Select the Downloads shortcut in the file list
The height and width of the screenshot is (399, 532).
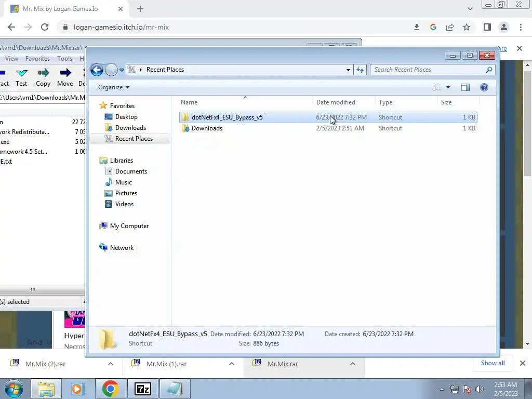pyautogui.click(x=328, y=128)
